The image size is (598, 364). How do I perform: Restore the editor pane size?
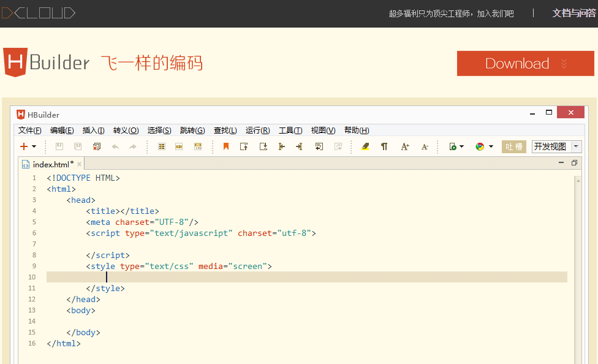[574, 163]
